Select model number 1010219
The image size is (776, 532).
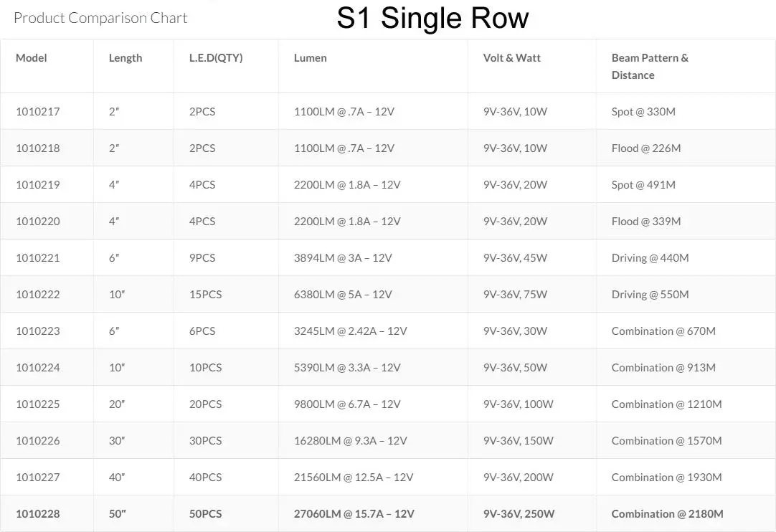coord(37,184)
